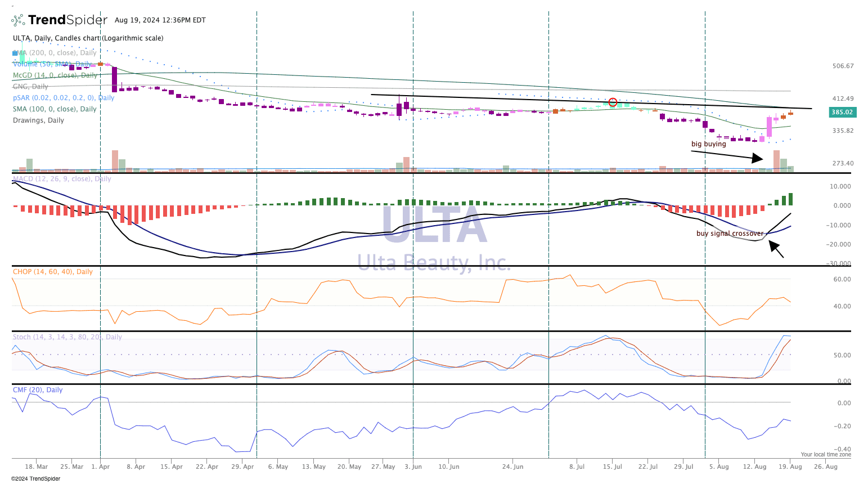Click the latest green MACD histogram bar
The height and width of the screenshot is (484, 868).
[x=790, y=199]
